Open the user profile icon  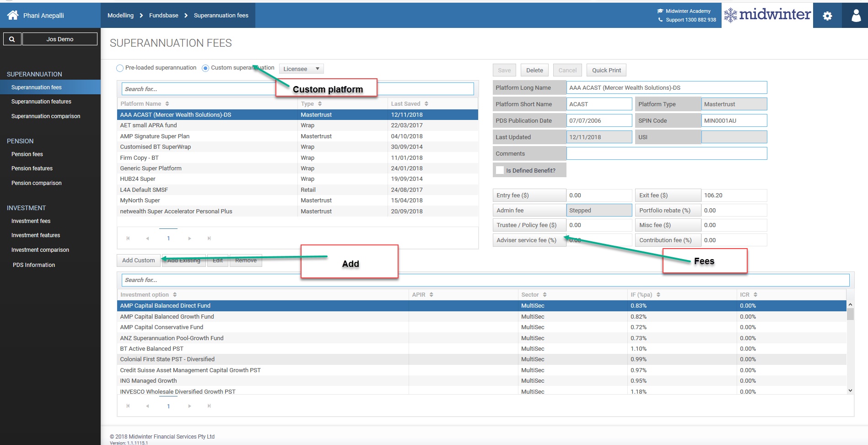pos(856,16)
